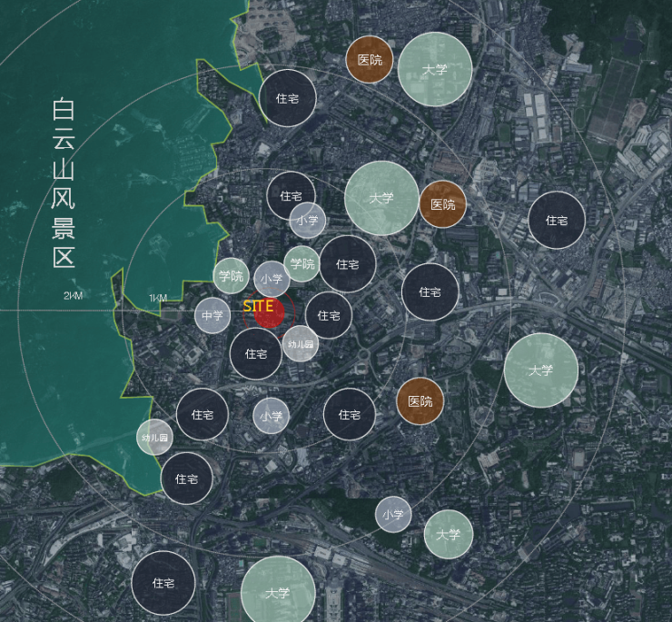Click the 医院 circle beside the middle 大学
The image size is (672, 622).
coord(443,204)
